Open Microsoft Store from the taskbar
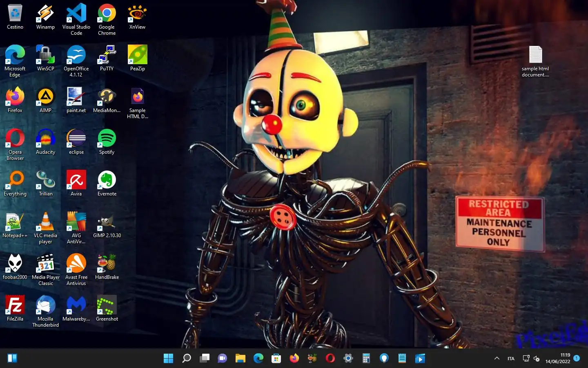The height and width of the screenshot is (368, 588). click(x=276, y=359)
